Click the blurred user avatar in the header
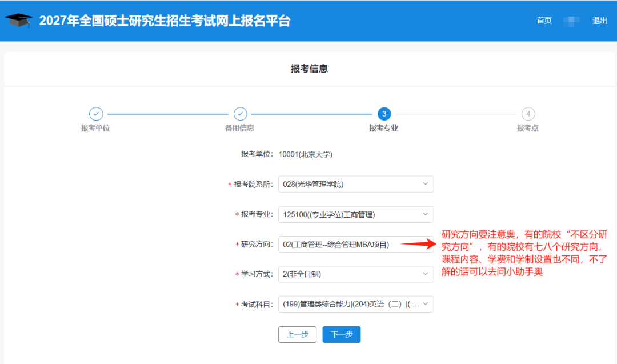The height and width of the screenshot is (364, 617). coord(571,21)
